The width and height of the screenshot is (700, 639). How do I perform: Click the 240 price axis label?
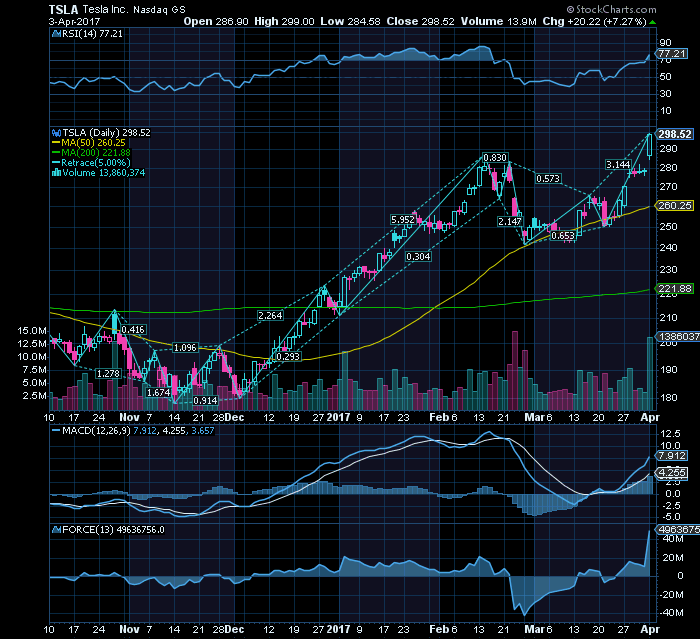coord(668,248)
